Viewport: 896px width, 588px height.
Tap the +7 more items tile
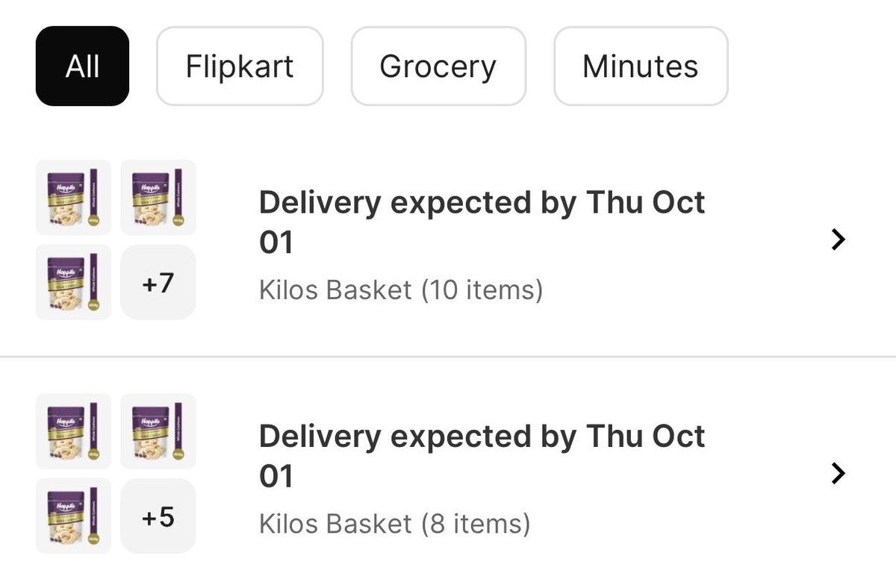(x=158, y=283)
